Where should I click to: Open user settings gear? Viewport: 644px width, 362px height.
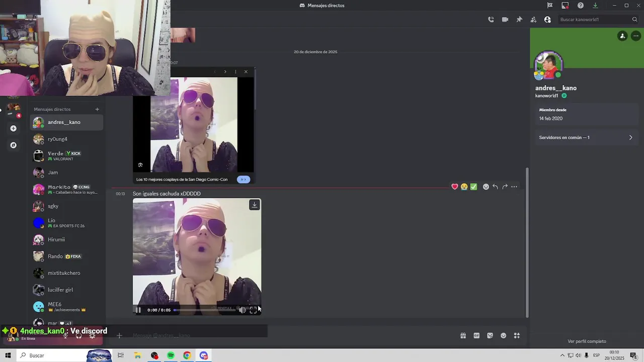[92, 336]
